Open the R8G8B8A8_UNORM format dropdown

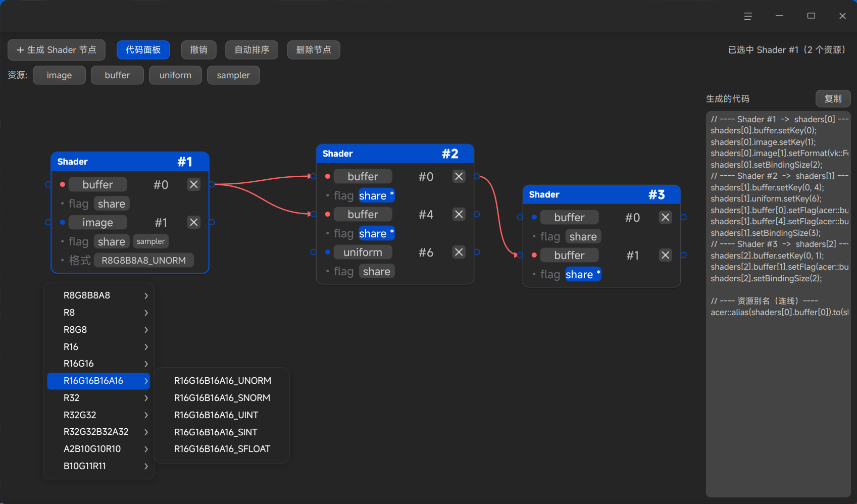tap(144, 260)
